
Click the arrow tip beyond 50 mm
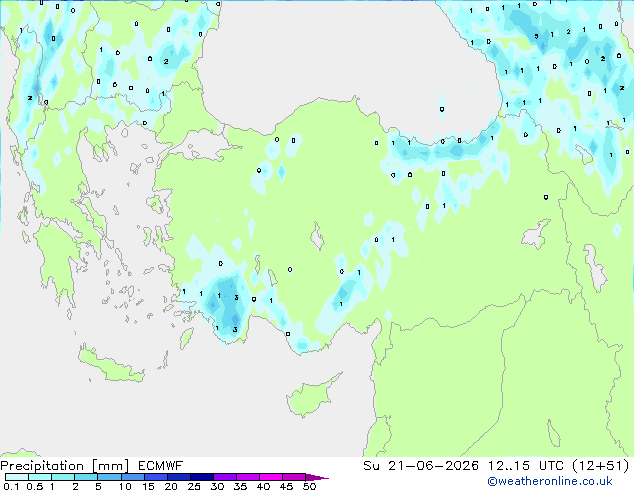317,477
